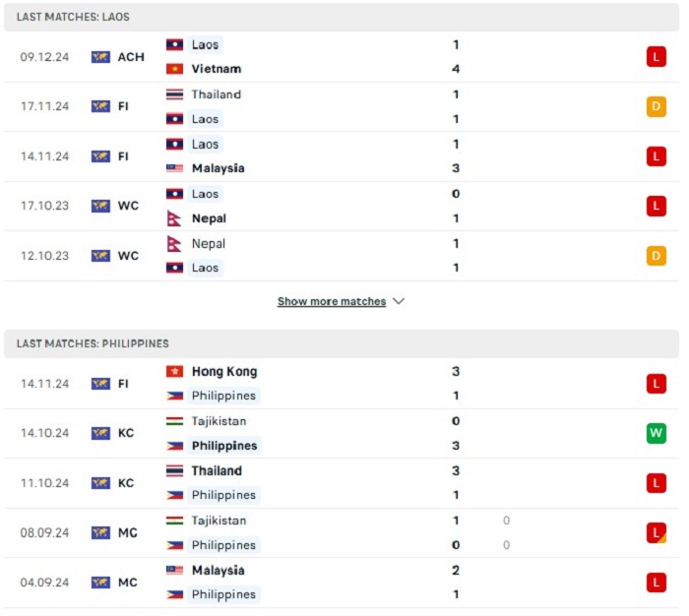Click the orange D badge for Thailand vs Laos
Image resolution: width=689 pixels, height=616 pixels.
[657, 107]
